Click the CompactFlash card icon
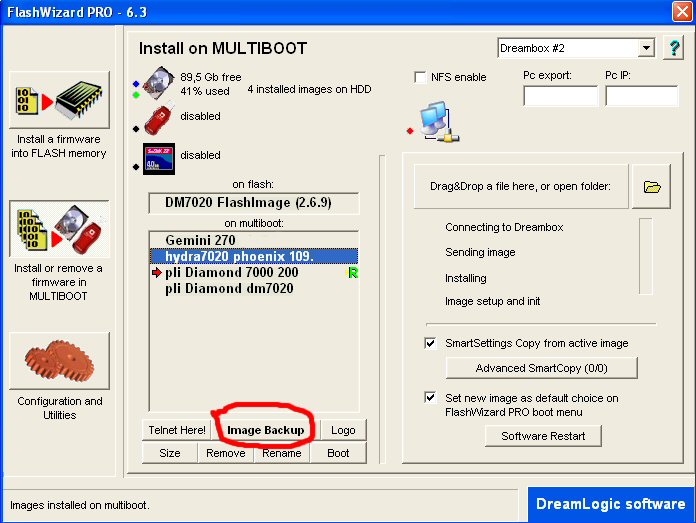 point(159,158)
